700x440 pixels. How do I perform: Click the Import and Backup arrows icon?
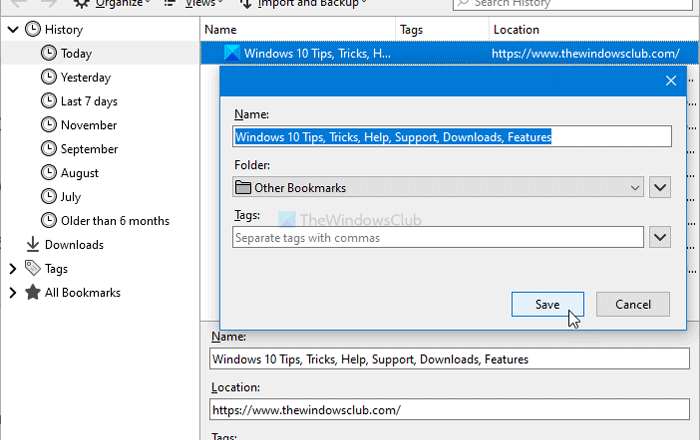[246, 4]
